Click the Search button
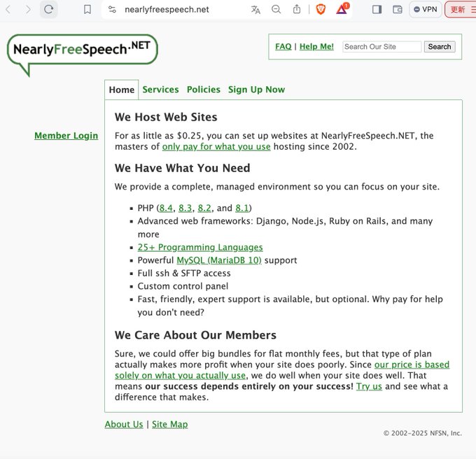 pyautogui.click(x=440, y=47)
